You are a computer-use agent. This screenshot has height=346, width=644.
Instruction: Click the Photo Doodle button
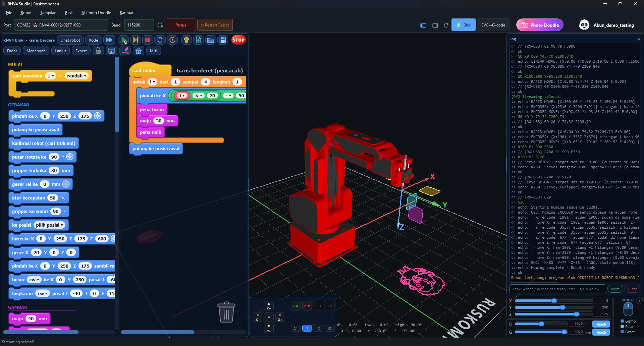(540, 25)
